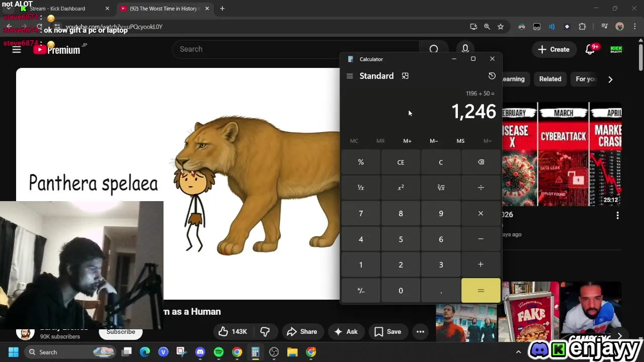The image size is (644, 362).
Task: Click the number 1 key
Action: click(x=361, y=264)
